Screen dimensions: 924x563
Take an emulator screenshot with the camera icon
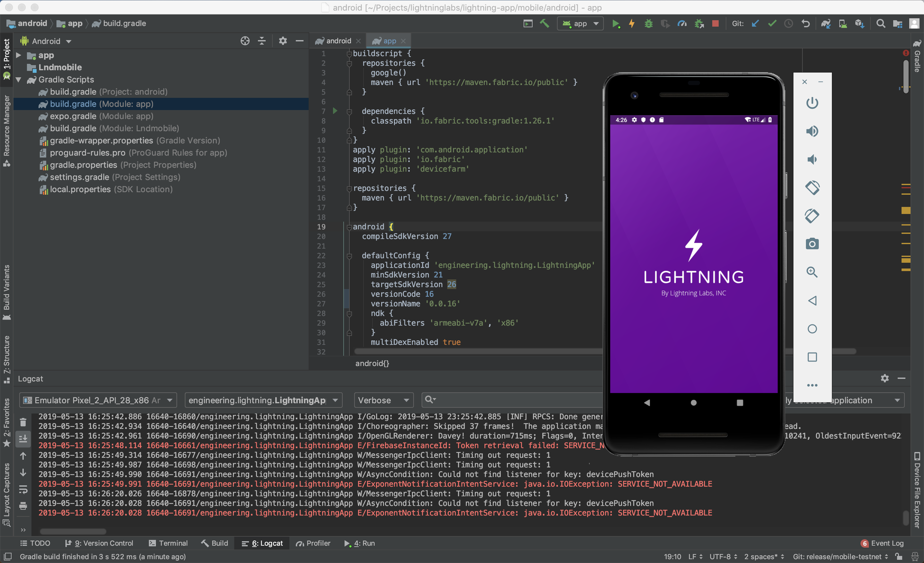pyautogui.click(x=812, y=244)
